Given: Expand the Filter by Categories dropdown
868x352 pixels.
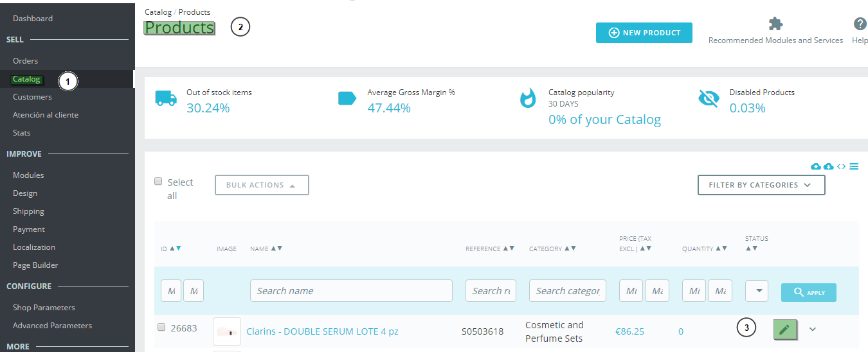Looking at the screenshot, I should click(761, 185).
